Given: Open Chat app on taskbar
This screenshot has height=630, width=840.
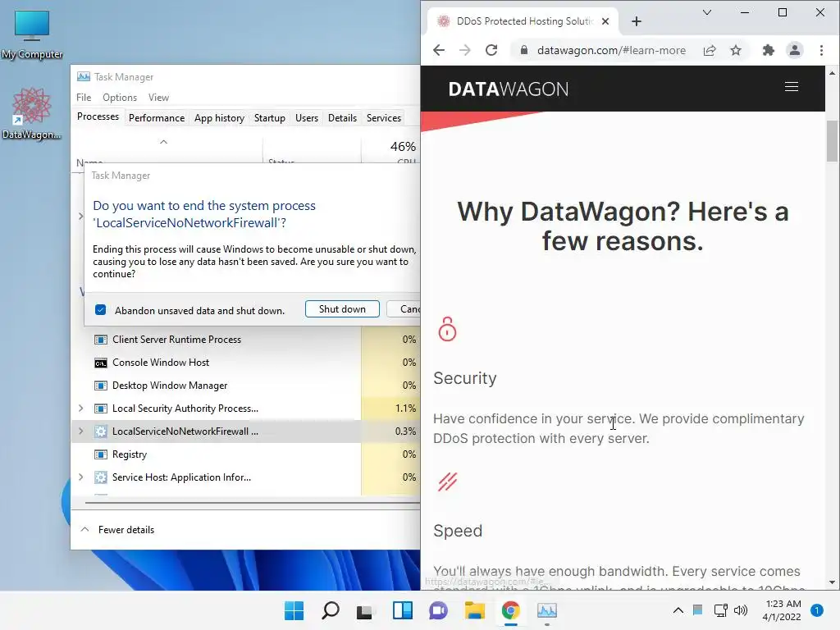Looking at the screenshot, I should (438, 610).
